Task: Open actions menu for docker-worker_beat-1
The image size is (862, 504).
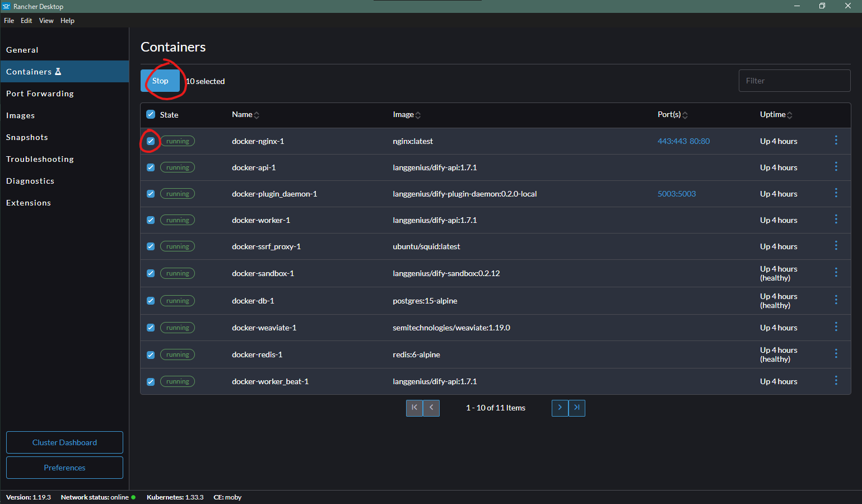Action: point(836,380)
